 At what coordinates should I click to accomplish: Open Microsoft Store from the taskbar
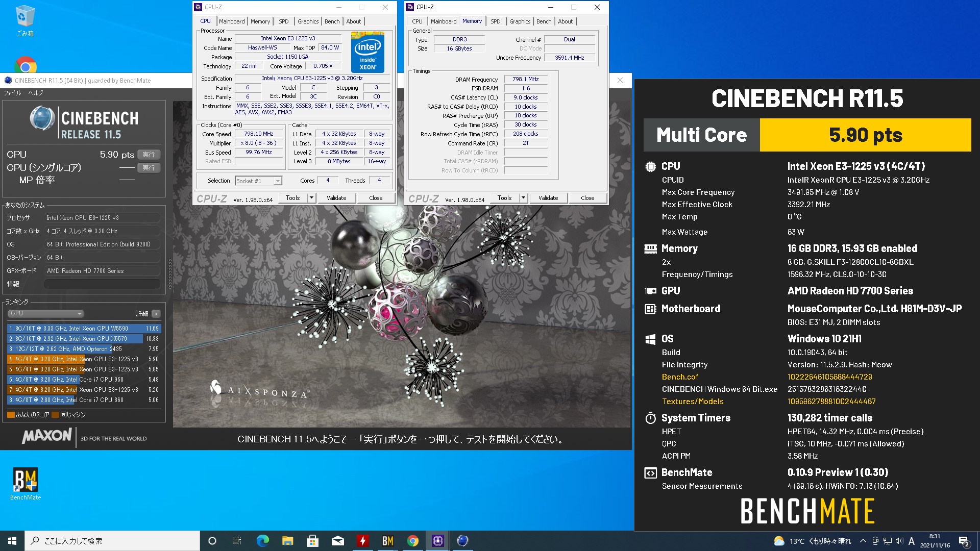[312, 541]
